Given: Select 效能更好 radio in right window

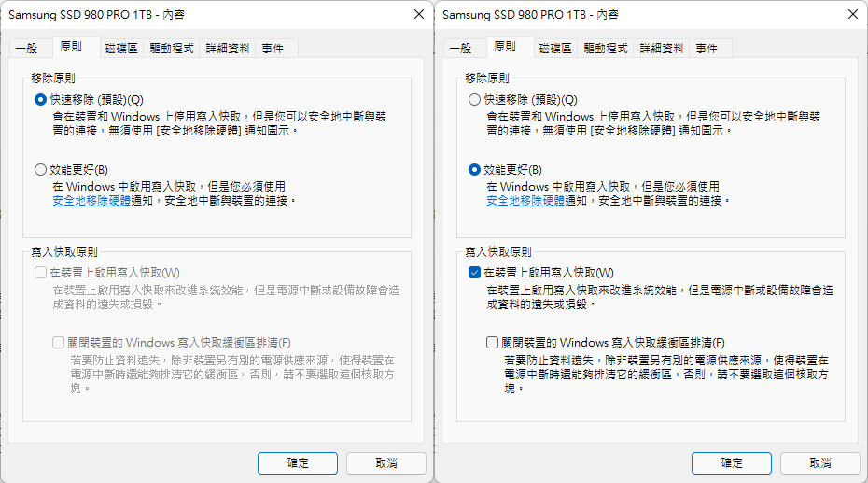Looking at the screenshot, I should point(474,169).
